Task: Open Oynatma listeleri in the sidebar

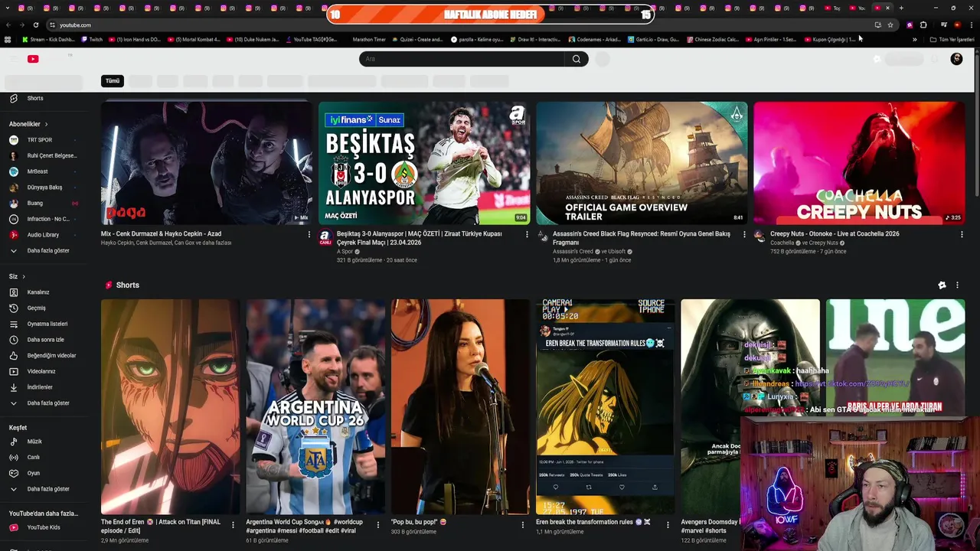Action: tap(47, 324)
